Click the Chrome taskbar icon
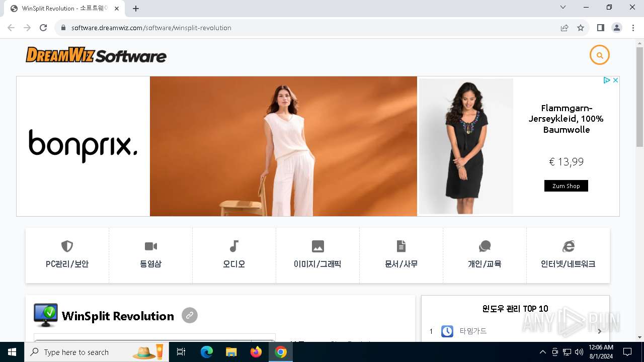This screenshot has height=362, width=644. pos(281,352)
